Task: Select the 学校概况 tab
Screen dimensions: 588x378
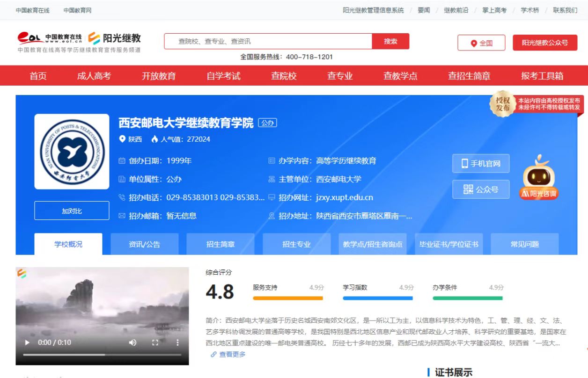Action: (68, 244)
